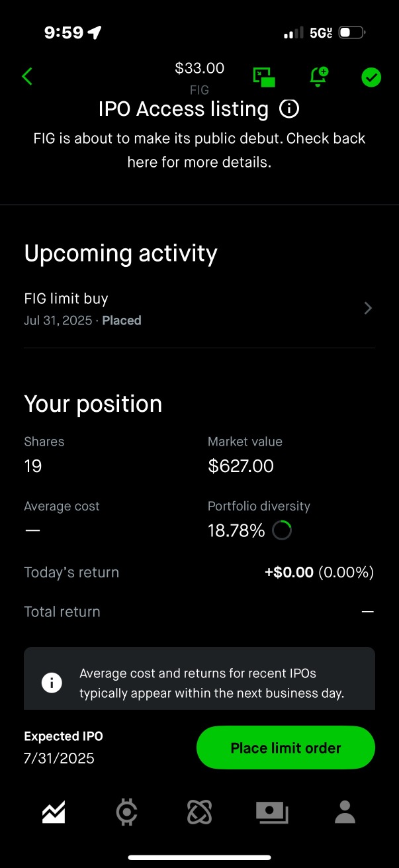399x868 pixels.
Task: Tap the Portfolio diversity ring indicator
Action: point(282,530)
